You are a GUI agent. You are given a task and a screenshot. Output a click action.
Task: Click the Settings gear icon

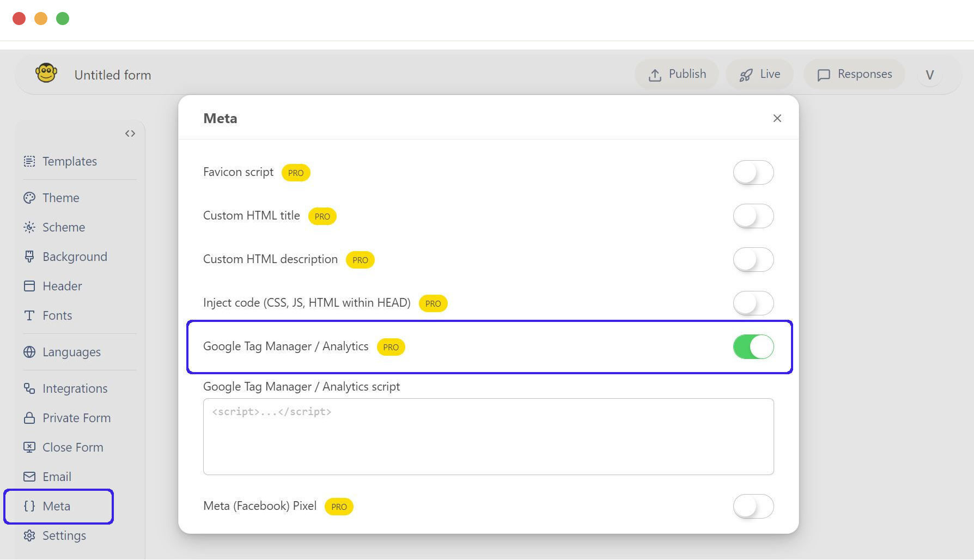click(x=29, y=535)
